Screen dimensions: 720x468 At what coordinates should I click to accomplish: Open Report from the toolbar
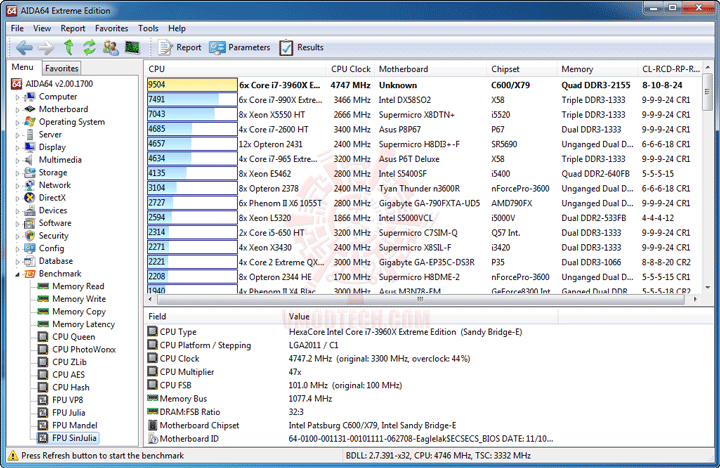(x=180, y=47)
